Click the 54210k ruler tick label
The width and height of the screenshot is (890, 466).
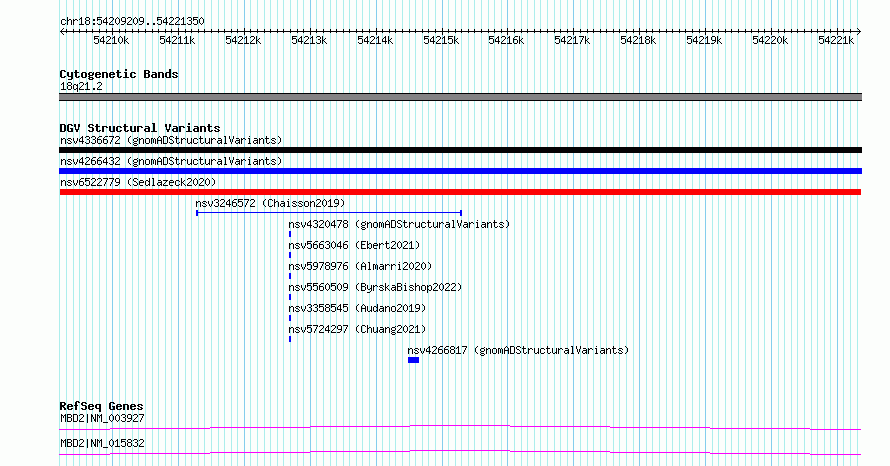point(111,40)
